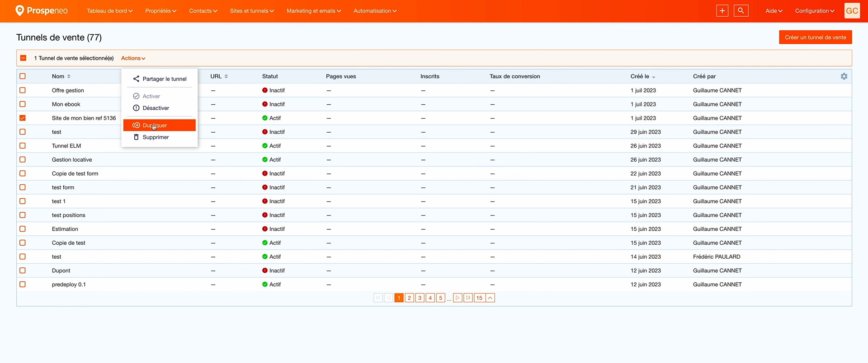This screenshot has width=868, height=363.
Task: Open Marketing et emails dropdown
Action: click(314, 11)
